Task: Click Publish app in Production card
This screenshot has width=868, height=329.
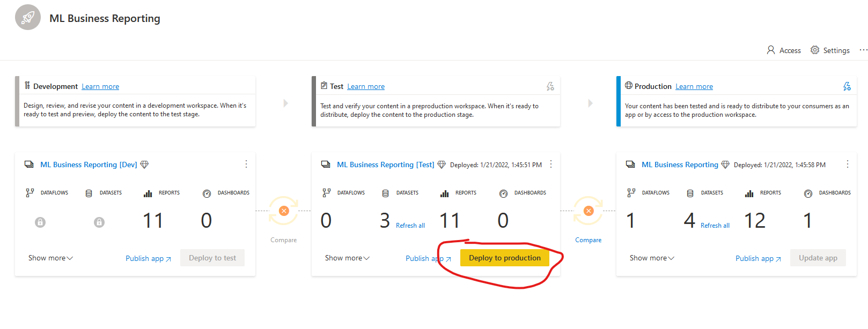Action: (x=757, y=259)
